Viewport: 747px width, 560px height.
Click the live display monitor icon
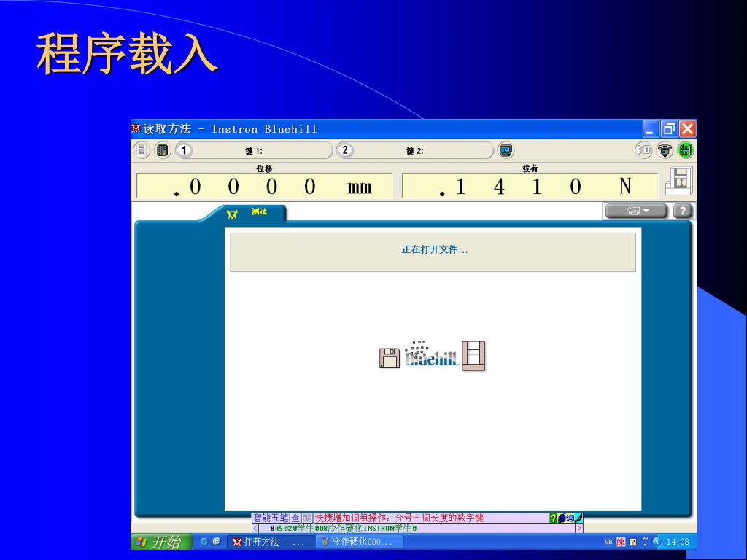506,150
